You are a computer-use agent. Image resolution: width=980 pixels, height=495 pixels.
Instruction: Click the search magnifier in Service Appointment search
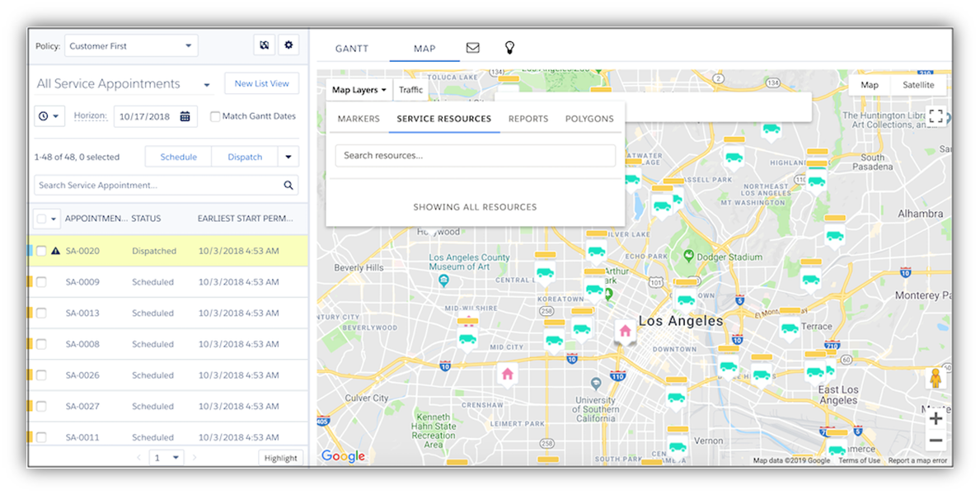pyautogui.click(x=288, y=186)
